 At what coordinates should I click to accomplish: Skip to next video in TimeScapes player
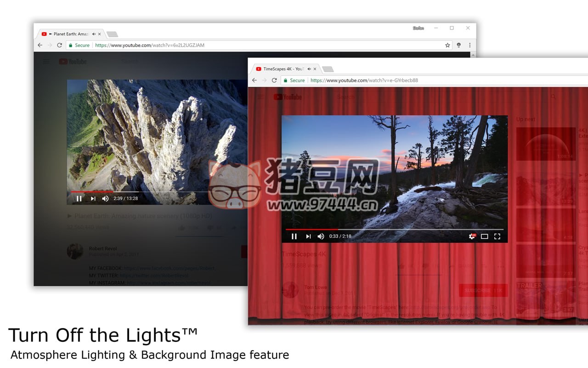click(x=308, y=236)
